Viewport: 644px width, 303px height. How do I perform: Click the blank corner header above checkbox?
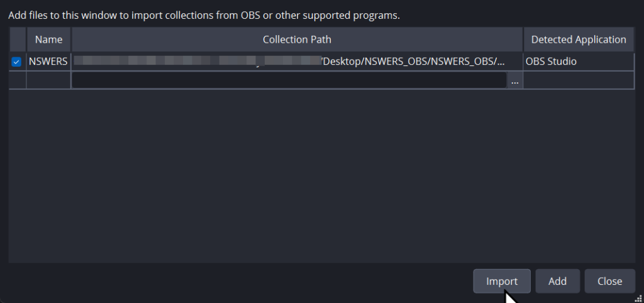(17, 40)
